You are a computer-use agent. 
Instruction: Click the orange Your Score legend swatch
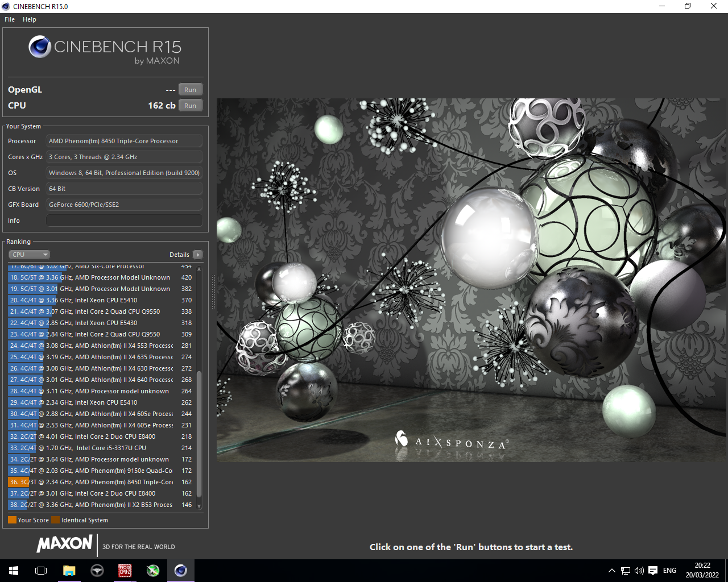tap(12, 520)
